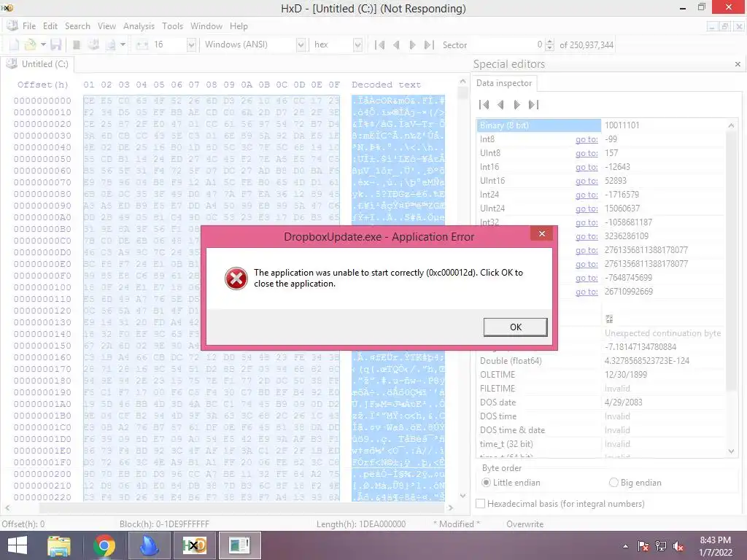This screenshot has width=747, height=560.
Task: Open the Windows (ANSI) charset dropdown
Action: 301,44
